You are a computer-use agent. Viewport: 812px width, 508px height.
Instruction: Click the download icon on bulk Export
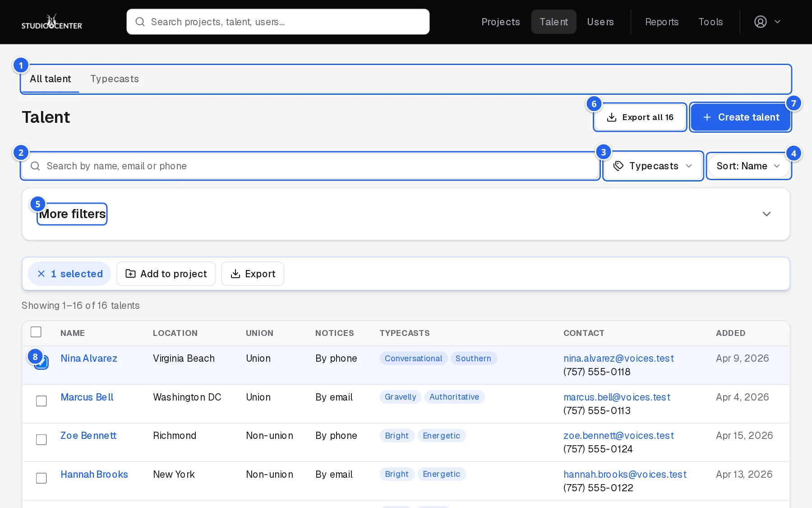click(235, 274)
